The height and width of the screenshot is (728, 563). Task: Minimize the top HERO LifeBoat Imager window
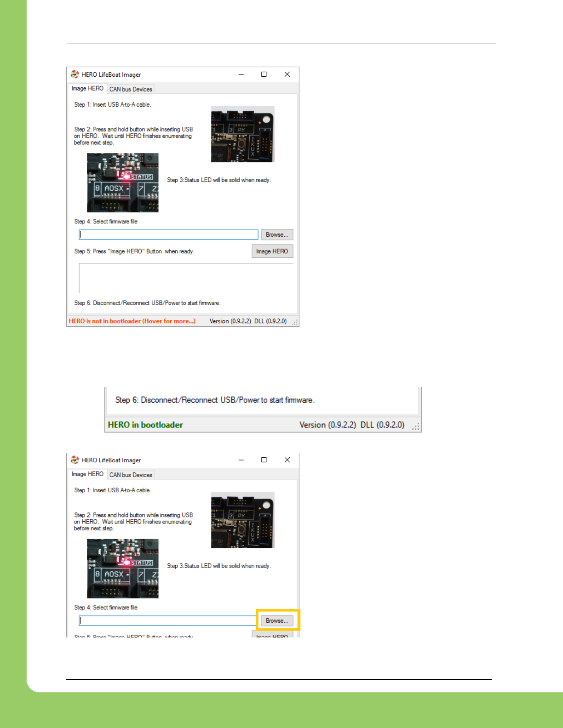coord(241,74)
